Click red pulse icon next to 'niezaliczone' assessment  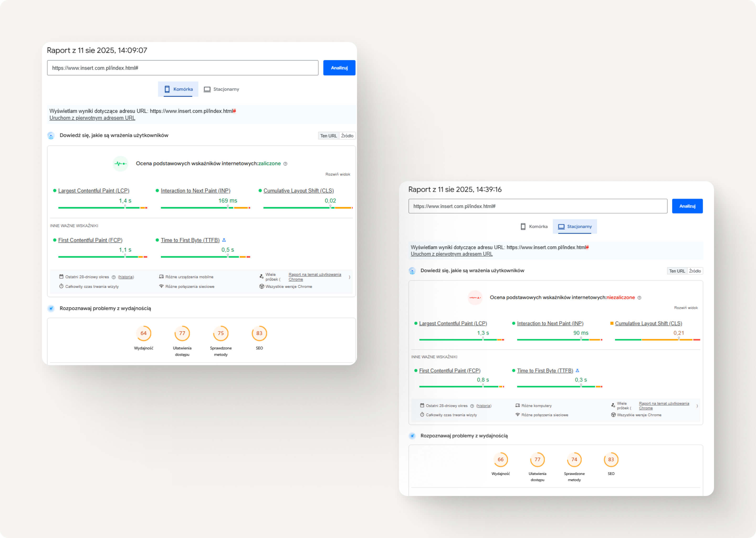tap(475, 297)
